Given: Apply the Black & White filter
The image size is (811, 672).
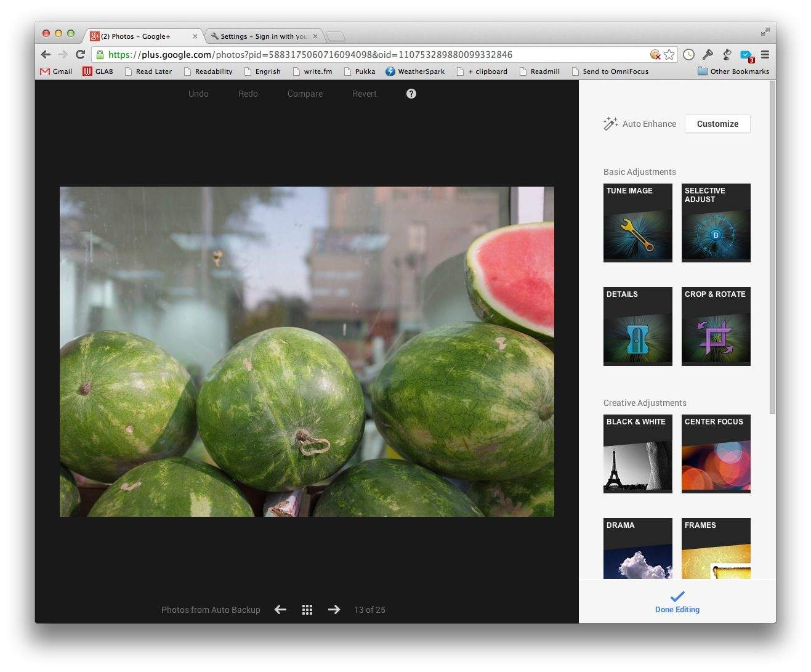Looking at the screenshot, I should [x=637, y=454].
